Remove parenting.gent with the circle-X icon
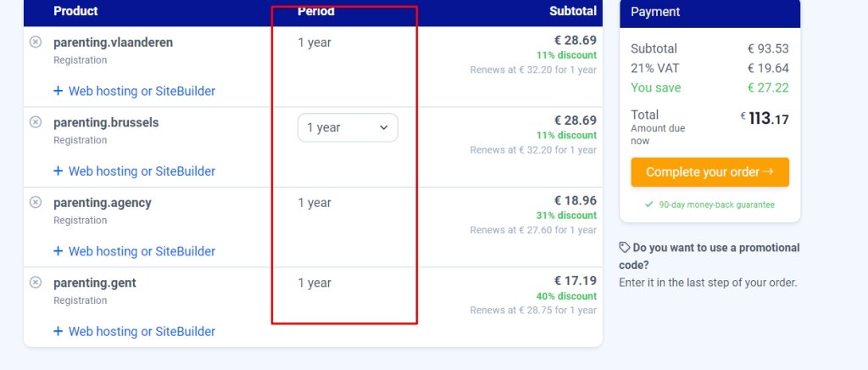Screen dimensions: 868x370 [36, 283]
